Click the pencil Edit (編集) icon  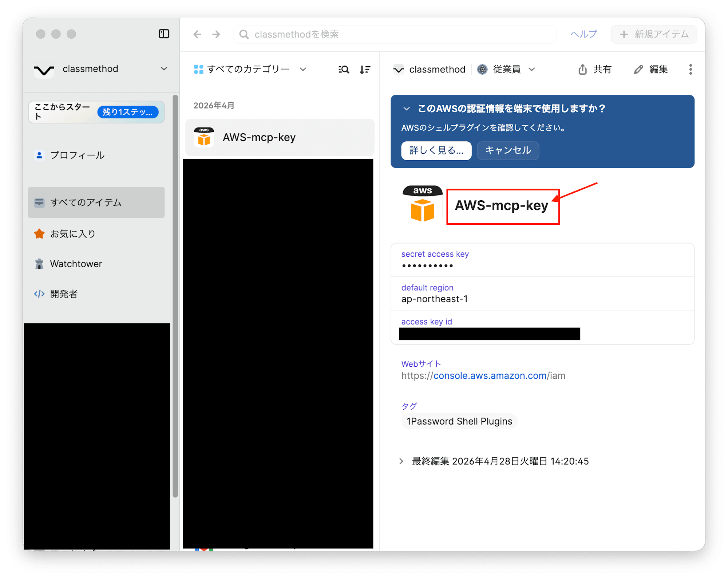638,69
